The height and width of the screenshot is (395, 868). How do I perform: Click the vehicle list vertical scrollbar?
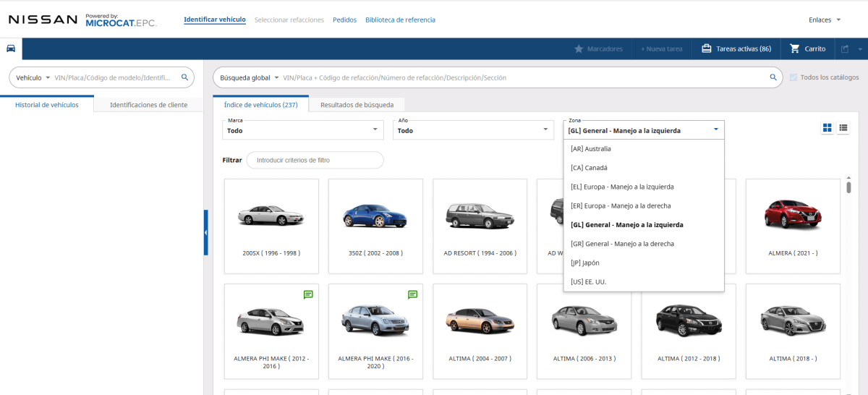pyautogui.click(x=848, y=188)
